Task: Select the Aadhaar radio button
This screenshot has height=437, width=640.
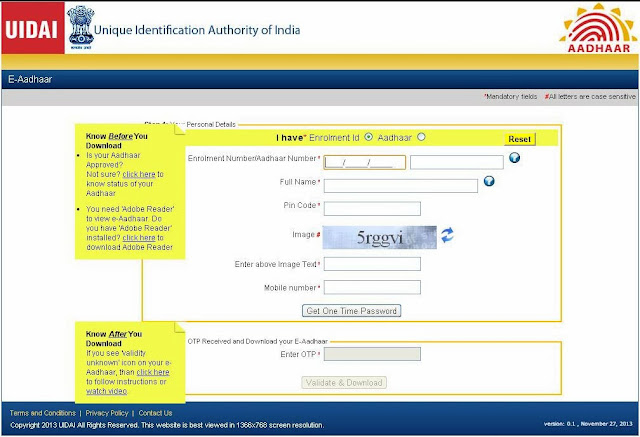Action: click(x=421, y=137)
